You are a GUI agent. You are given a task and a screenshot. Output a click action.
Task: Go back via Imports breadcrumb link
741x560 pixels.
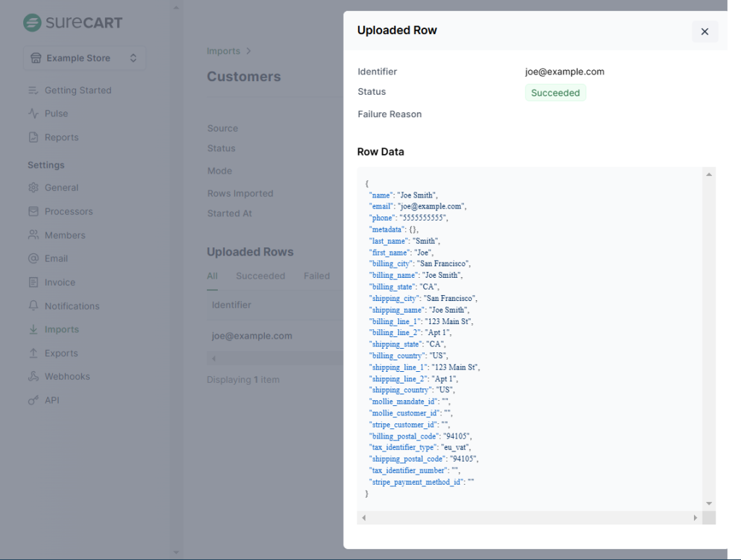pyautogui.click(x=224, y=51)
